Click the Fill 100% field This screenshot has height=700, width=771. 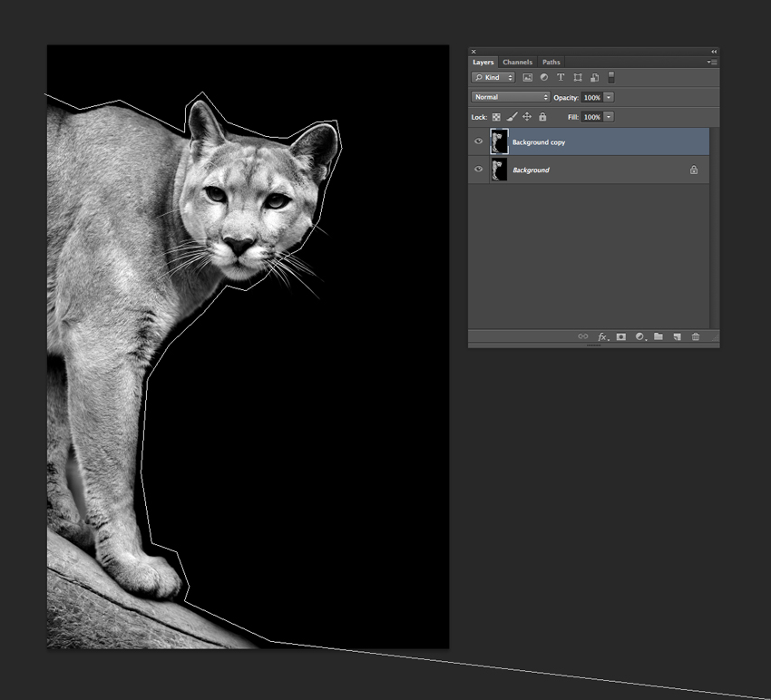click(x=591, y=117)
